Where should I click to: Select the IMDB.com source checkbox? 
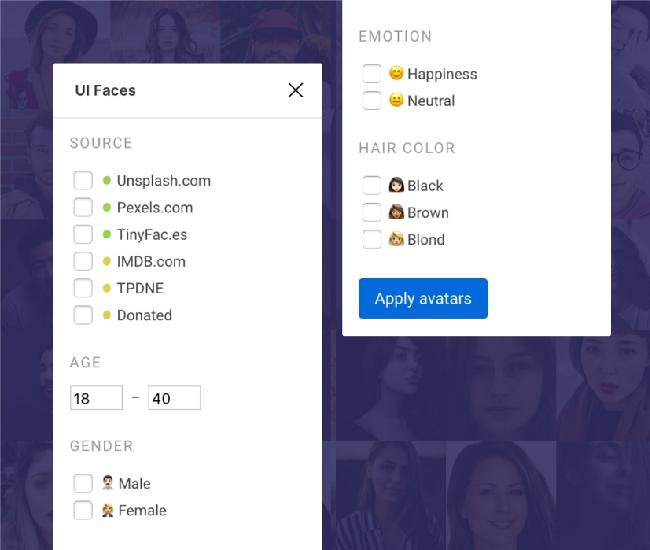[x=83, y=262]
